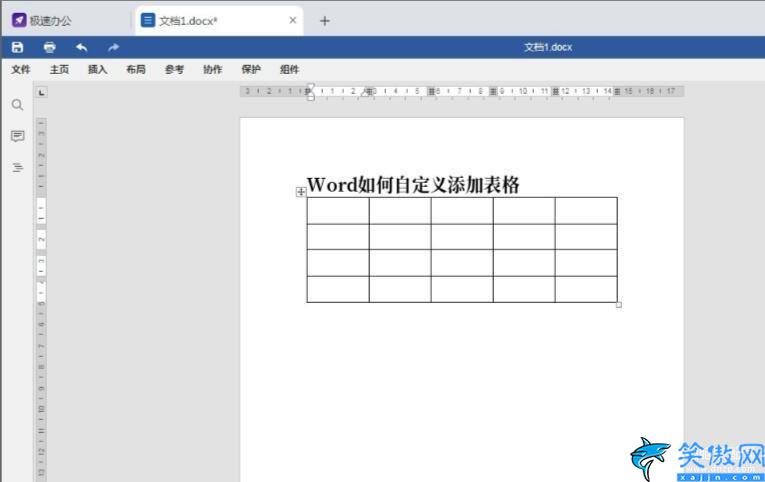Screen dimensions: 765x482
Task: Save the document with the floppy disk icon
Action: coord(18,47)
